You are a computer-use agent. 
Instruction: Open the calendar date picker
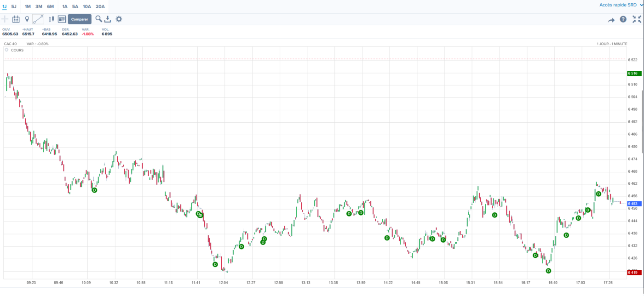tap(16, 19)
